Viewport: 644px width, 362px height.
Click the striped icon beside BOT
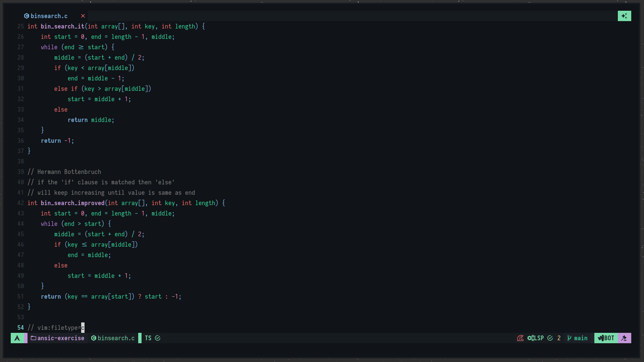(601, 338)
